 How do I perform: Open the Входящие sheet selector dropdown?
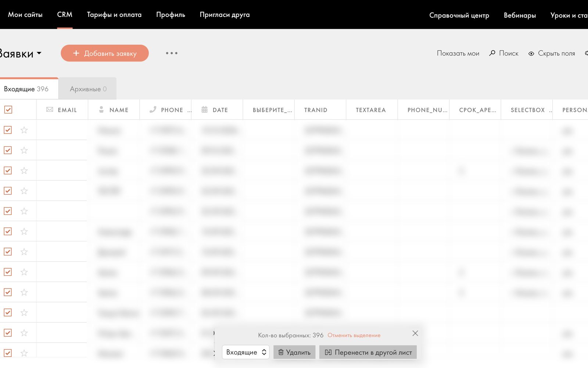pos(246,352)
